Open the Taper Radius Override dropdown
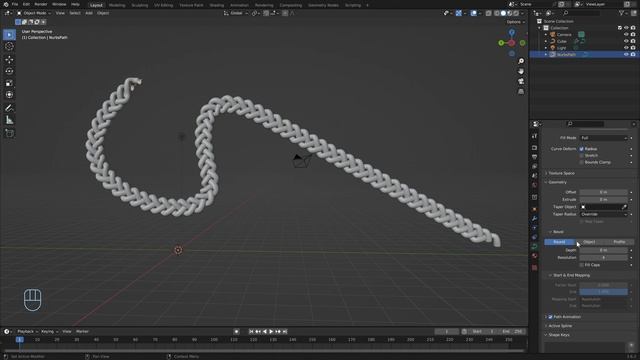This screenshot has width=640, height=360. point(603,214)
